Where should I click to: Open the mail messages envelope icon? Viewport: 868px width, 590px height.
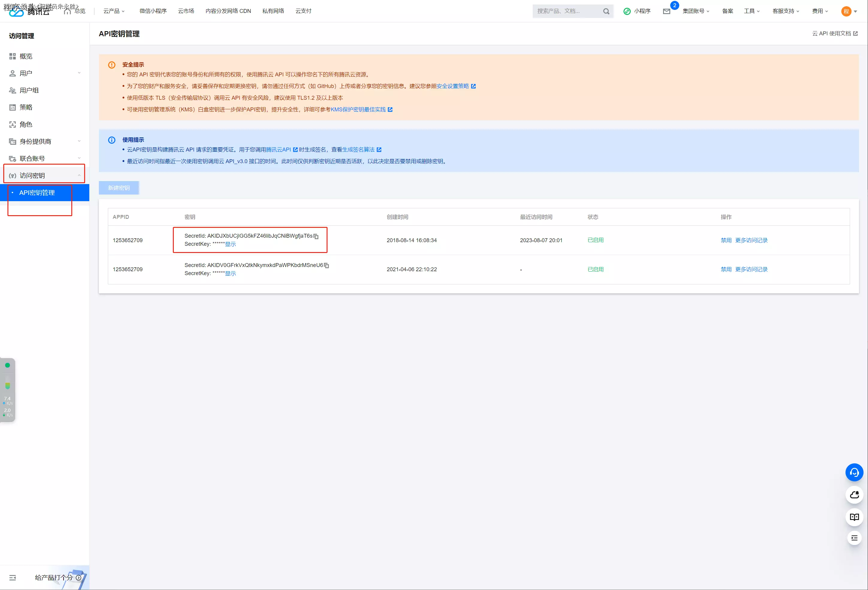tap(666, 11)
